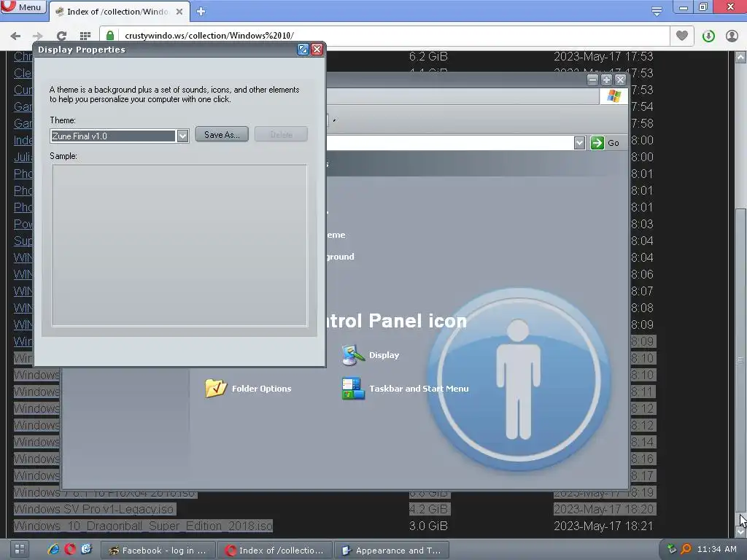
Task: Click the system tray search magnifier icon
Action: pos(686,549)
